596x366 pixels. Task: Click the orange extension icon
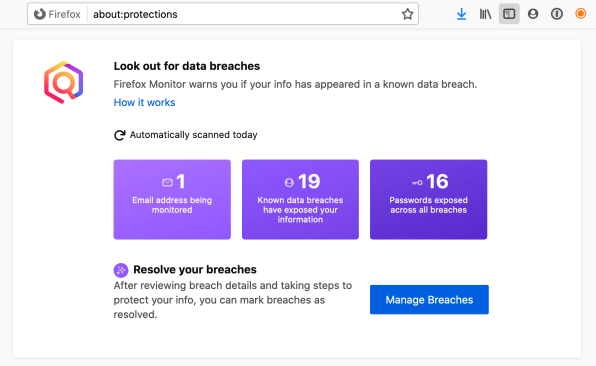pos(580,14)
